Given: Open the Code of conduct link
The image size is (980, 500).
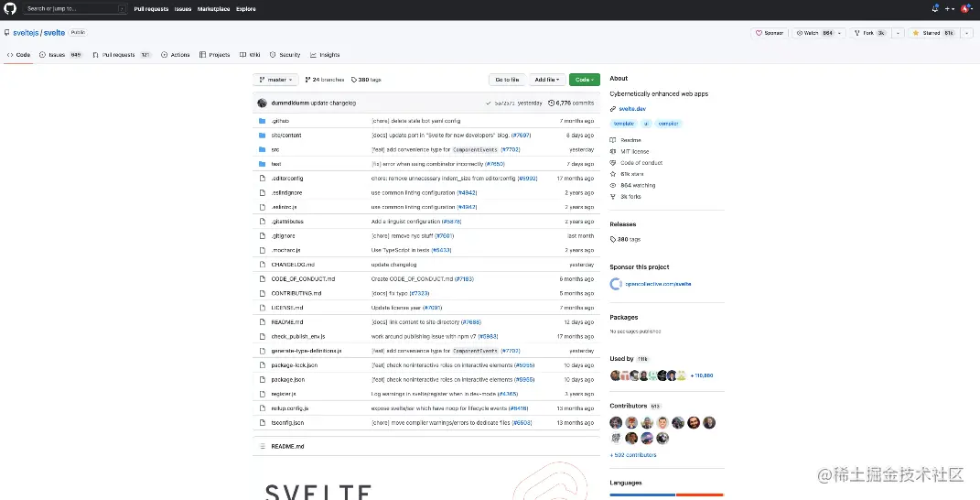Looking at the screenshot, I should (x=641, y=163).
